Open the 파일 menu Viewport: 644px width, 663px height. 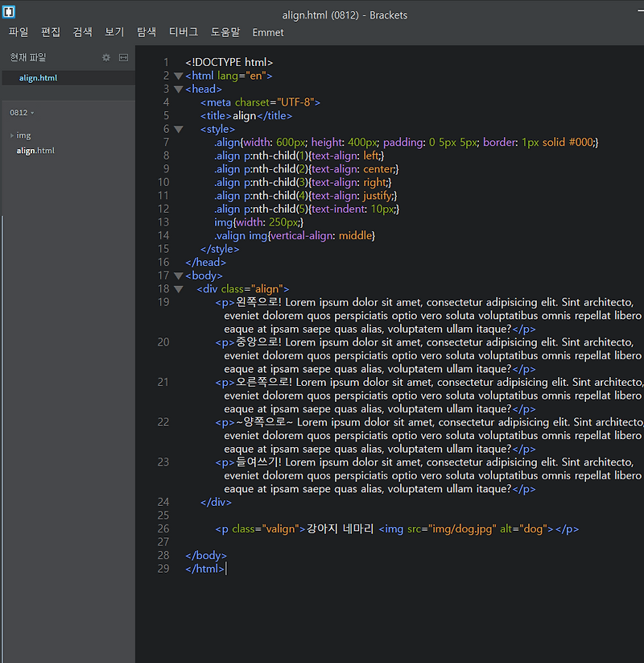click(19, 32)
